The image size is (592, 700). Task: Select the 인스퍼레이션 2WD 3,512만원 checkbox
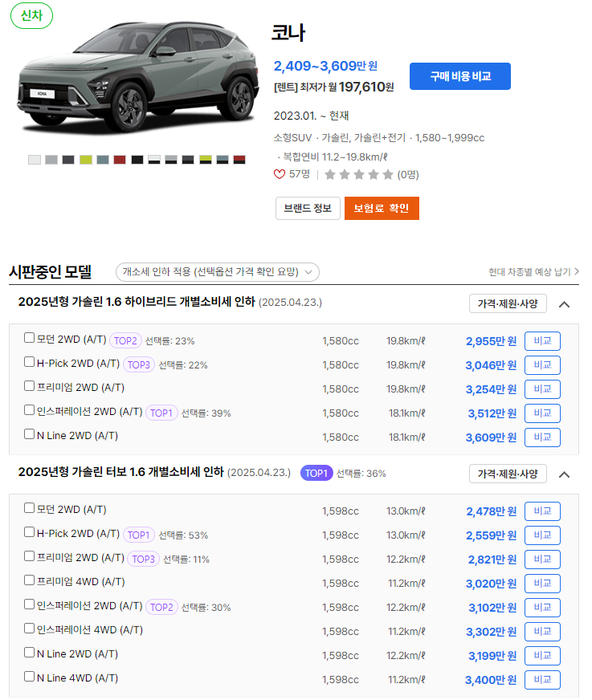point(29,410)
